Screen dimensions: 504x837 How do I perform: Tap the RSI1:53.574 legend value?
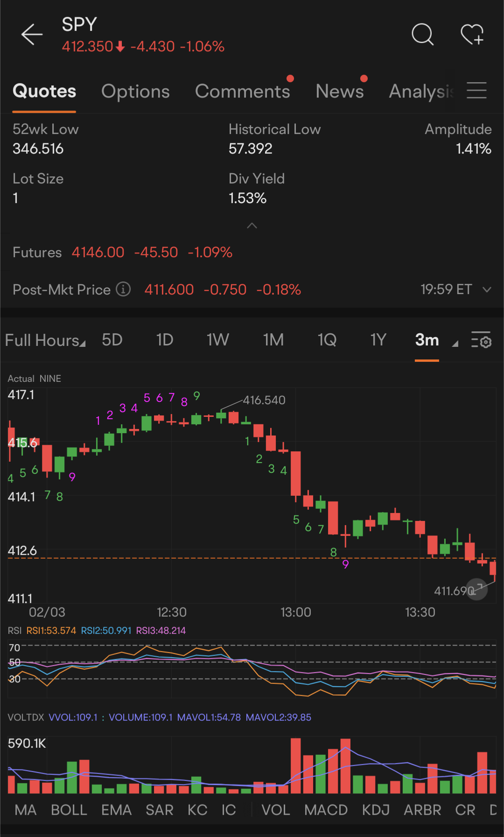51,631
